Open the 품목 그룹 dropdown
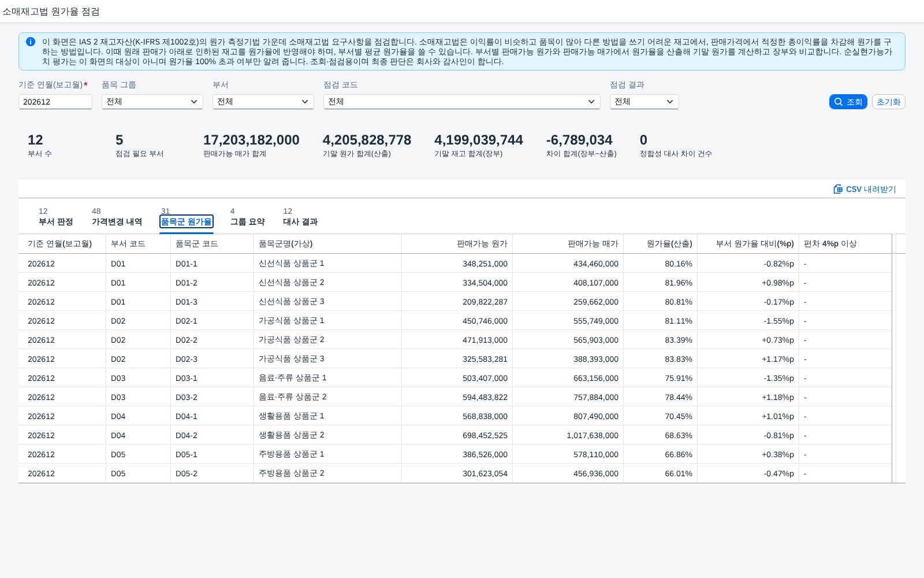The height and width of the screenshot is (578, 924). [152, 102]
